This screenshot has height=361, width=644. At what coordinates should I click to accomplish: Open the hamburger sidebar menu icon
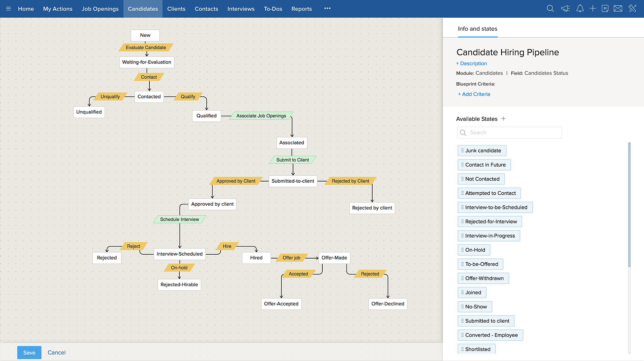point(8,9)
